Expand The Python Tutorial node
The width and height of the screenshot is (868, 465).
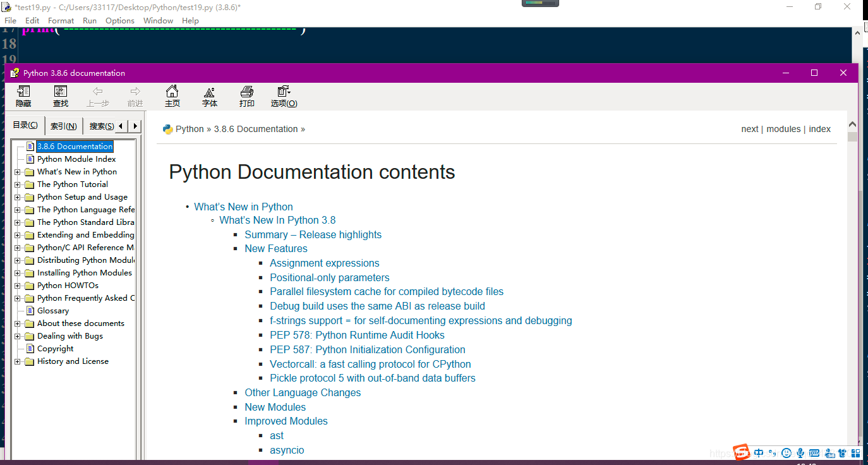(18, 184)
